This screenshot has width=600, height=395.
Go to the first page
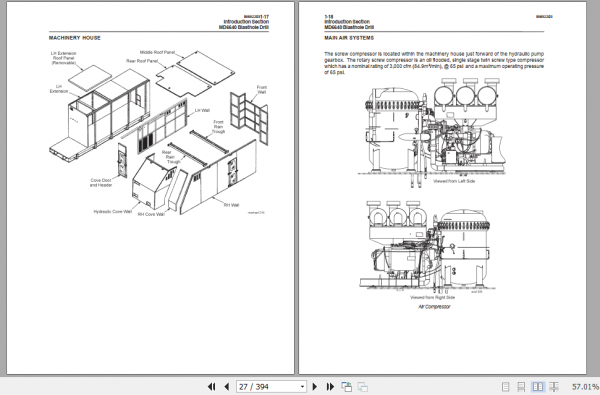pyautogui.click(x=212, y=387)
